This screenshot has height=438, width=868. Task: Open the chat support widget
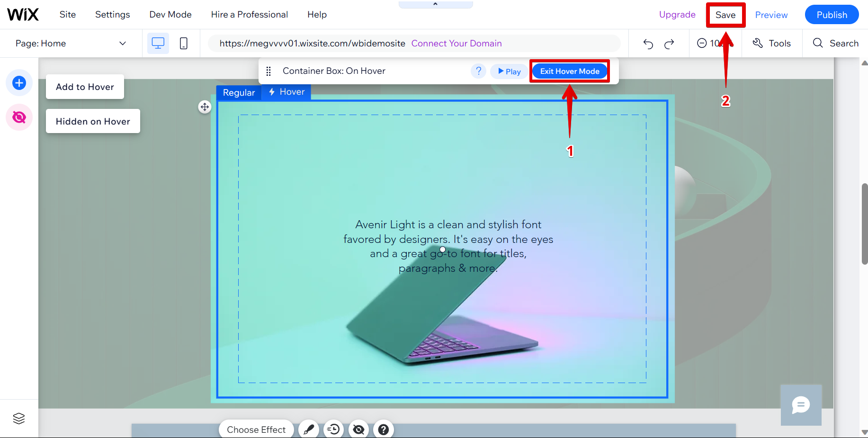pos(801,405)
